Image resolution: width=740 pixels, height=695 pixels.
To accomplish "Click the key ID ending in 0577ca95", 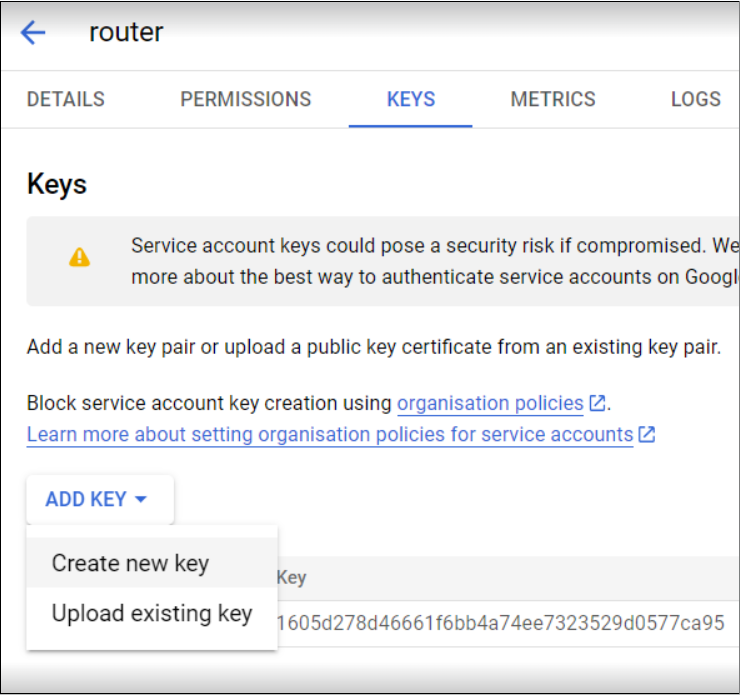I will (500, 623).
